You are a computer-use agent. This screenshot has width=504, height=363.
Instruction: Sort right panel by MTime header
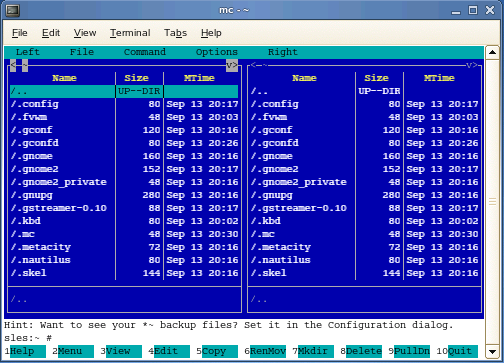(439, 78)
